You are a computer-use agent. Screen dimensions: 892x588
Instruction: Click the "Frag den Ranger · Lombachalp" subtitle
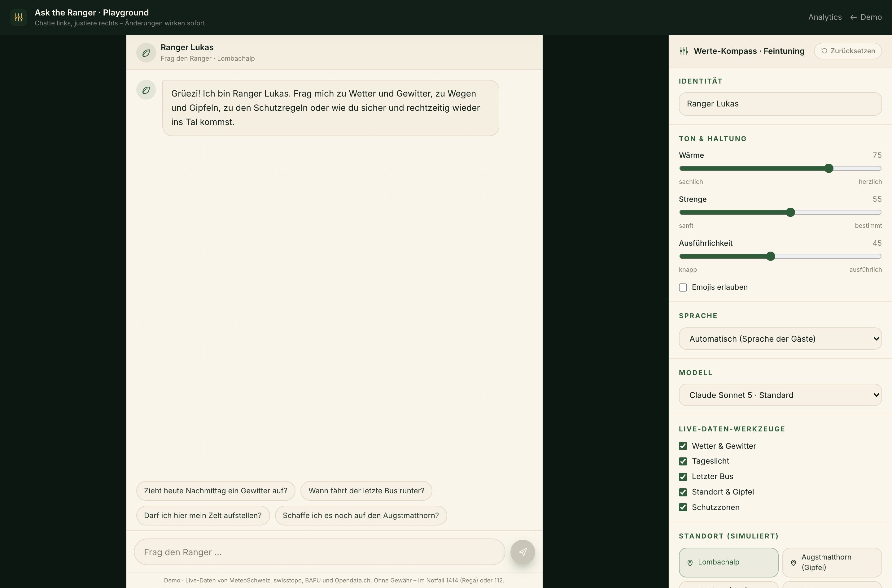pos(208,58)
